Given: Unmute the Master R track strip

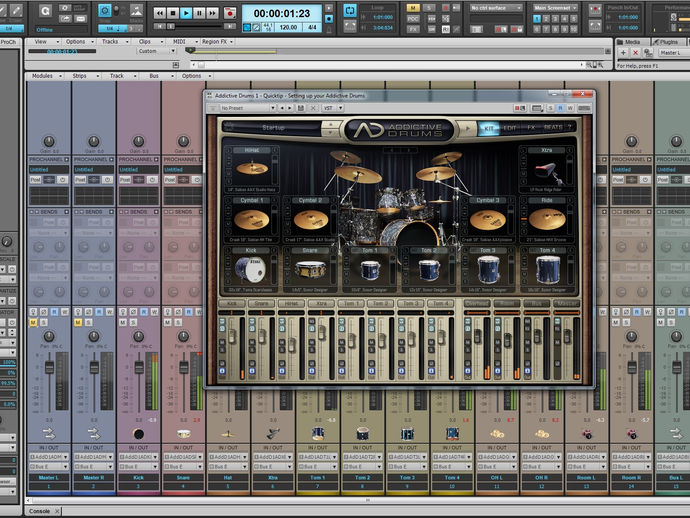Looking at the screenshot, I should (78, 323).
